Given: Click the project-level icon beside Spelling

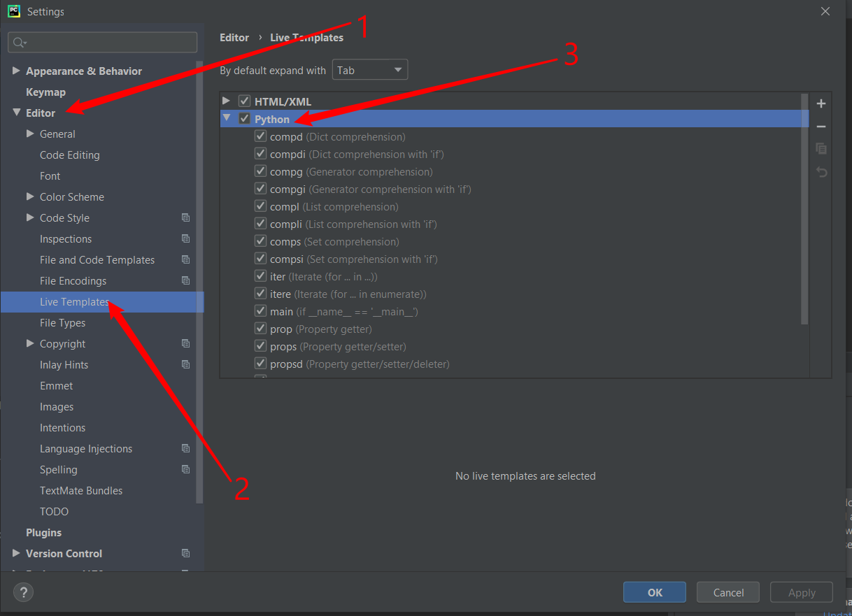Looking at the screenshot, I should click(x=185, y=470).
